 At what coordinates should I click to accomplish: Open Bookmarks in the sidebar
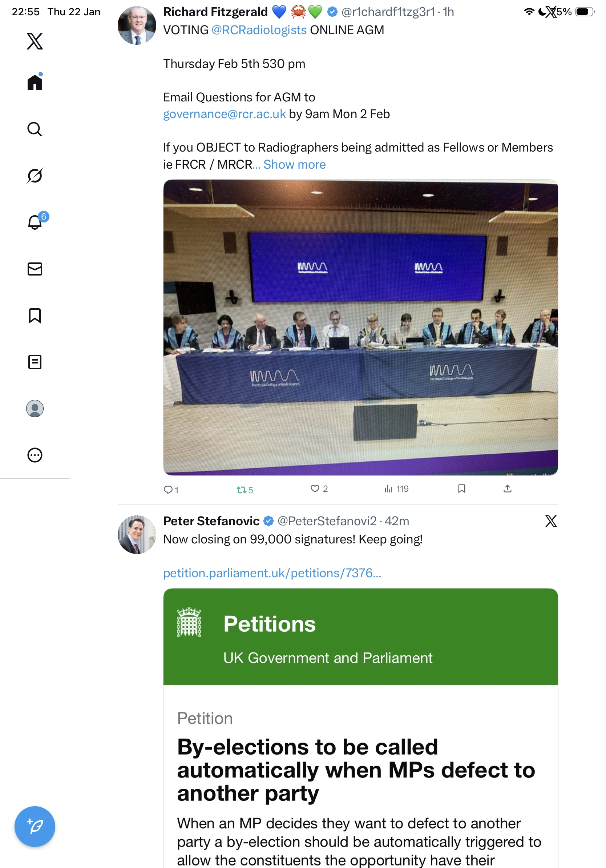click(x=35, y=316)
